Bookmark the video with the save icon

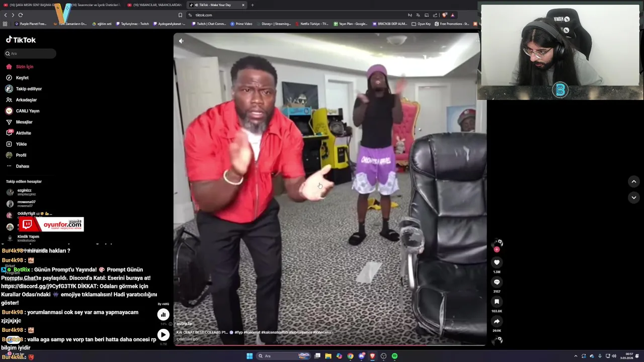pyautogui.click(x=497, y=302)
